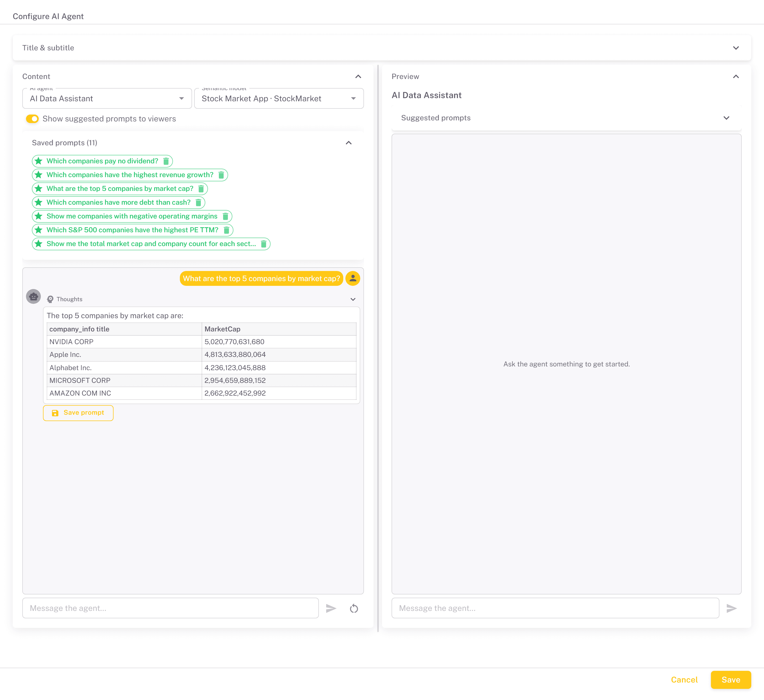This screenshot has height=700, width=764.
Task: Delete the 'highest revenue growth' saved prompt
Action: pyautogui.click(x=221, y=175)
